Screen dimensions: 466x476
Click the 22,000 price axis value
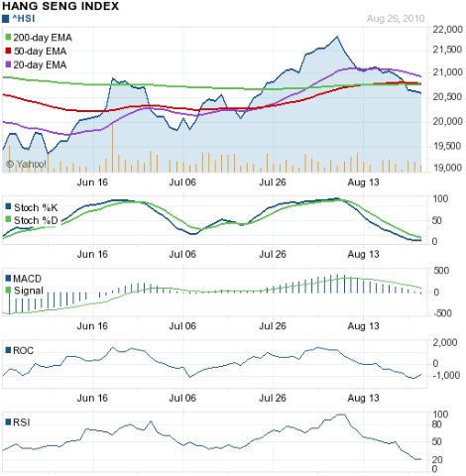pyautogui.click(x=447, y=30)
